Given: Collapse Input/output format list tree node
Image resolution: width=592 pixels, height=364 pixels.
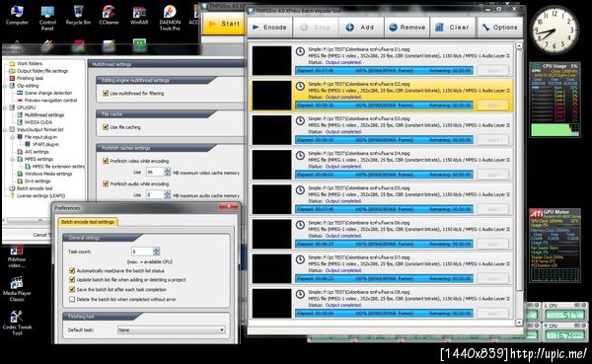Looking at the screenshot, I should click(x=5, y=129).
